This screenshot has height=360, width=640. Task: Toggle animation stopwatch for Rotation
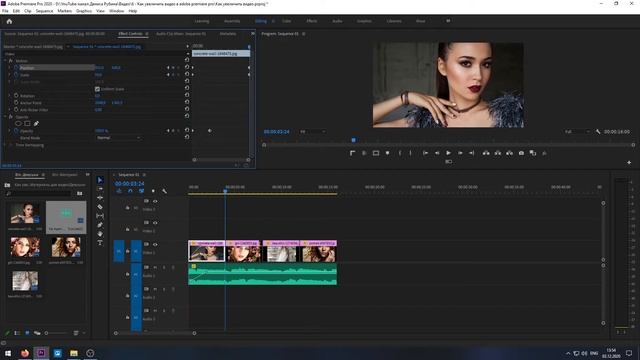pos(16,96)
